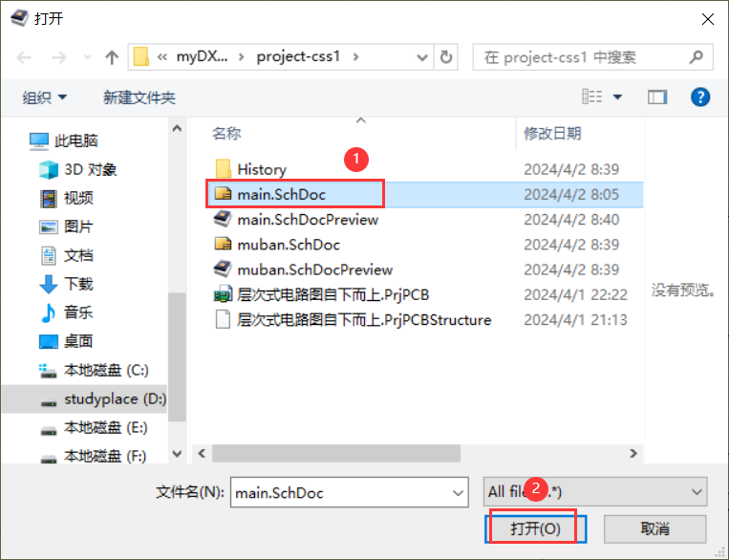Refresh the project-css1 folder listing
729x560 pixels.
tap(446, 57)
